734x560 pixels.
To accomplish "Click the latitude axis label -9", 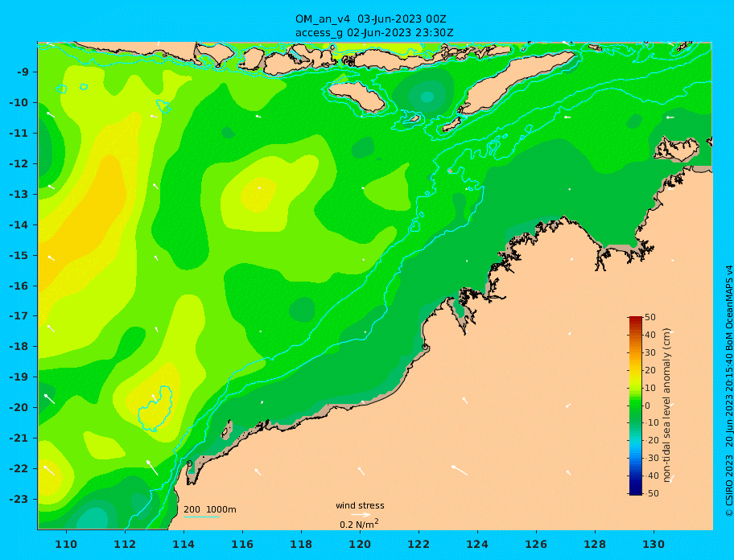I will point(23,72).
